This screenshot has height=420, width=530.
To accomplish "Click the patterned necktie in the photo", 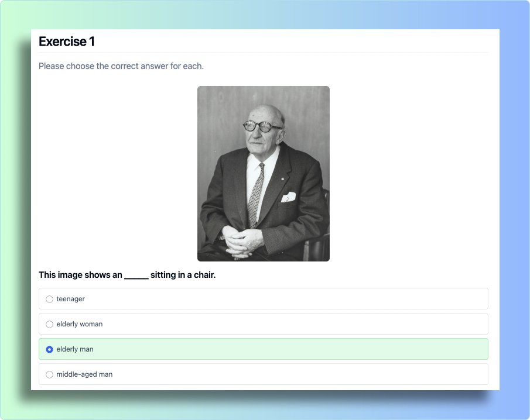I will (x=256, y=195).
